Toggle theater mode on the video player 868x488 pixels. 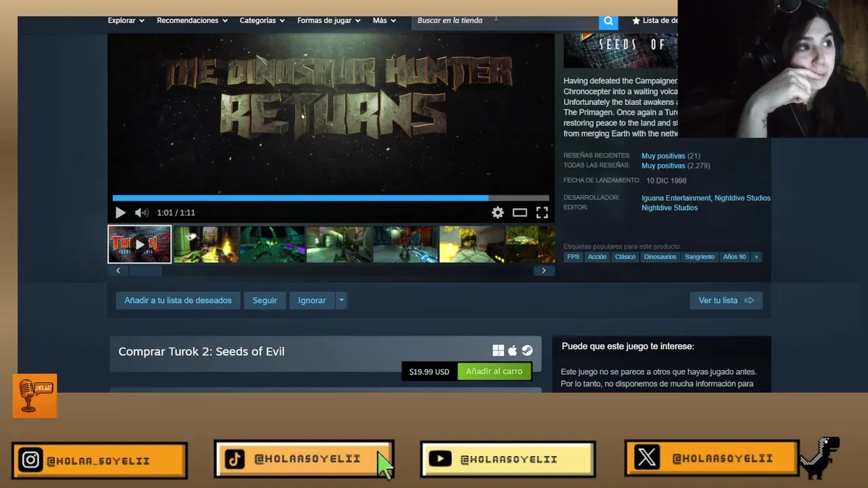click(519, 213)
